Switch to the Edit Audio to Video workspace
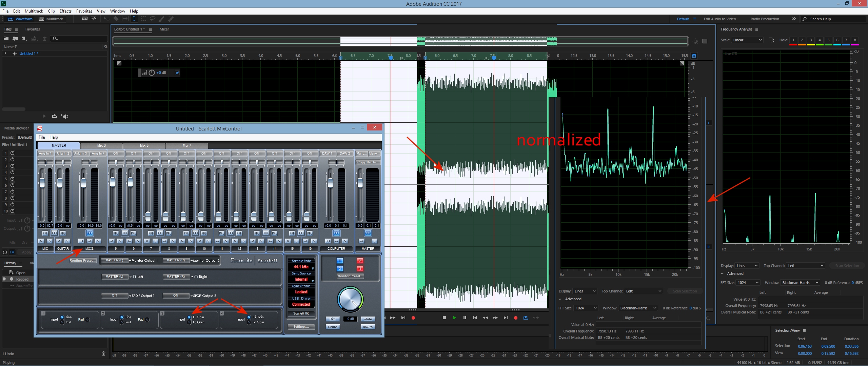 click(719, 19)
